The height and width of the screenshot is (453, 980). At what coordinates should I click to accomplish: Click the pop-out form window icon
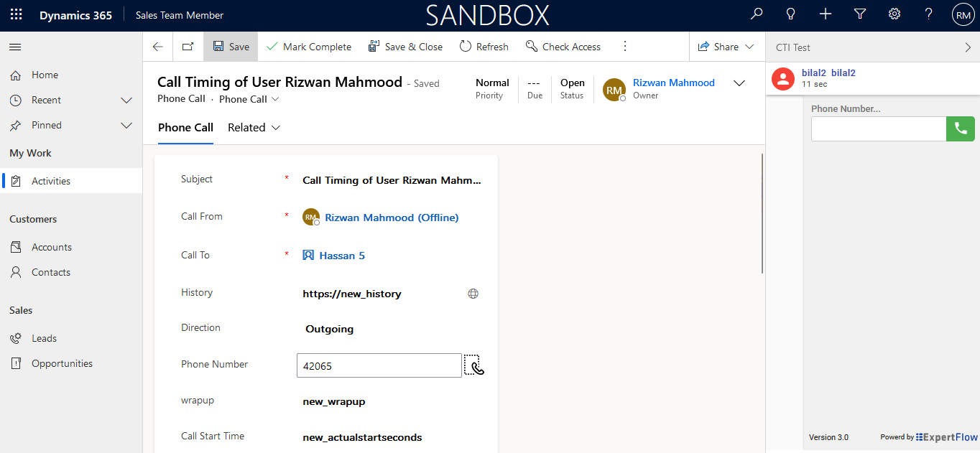pos(188,47)
